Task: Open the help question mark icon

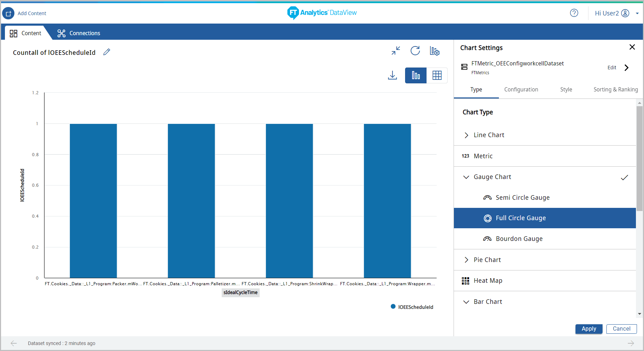Action: [574, 13]
